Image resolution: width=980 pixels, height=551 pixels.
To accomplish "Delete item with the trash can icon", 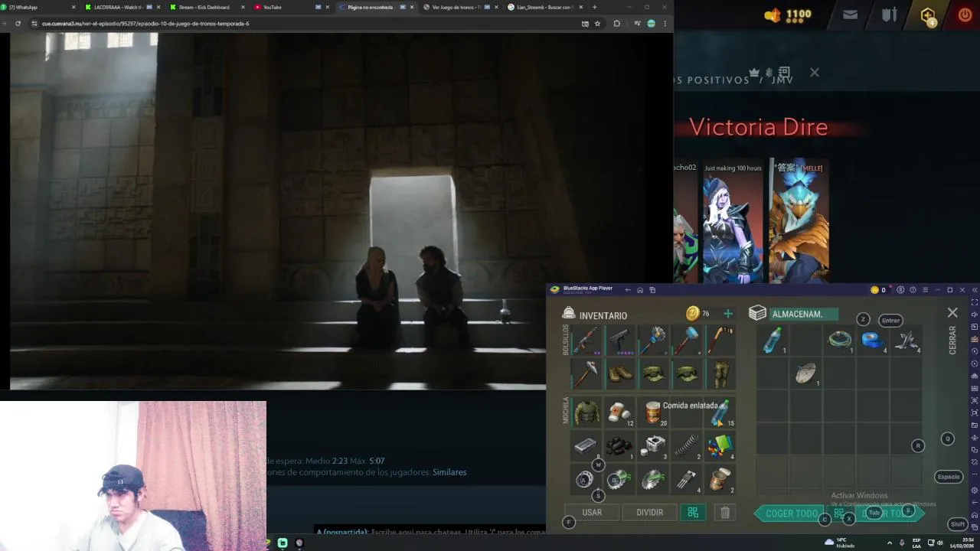I will click(725, 513).
